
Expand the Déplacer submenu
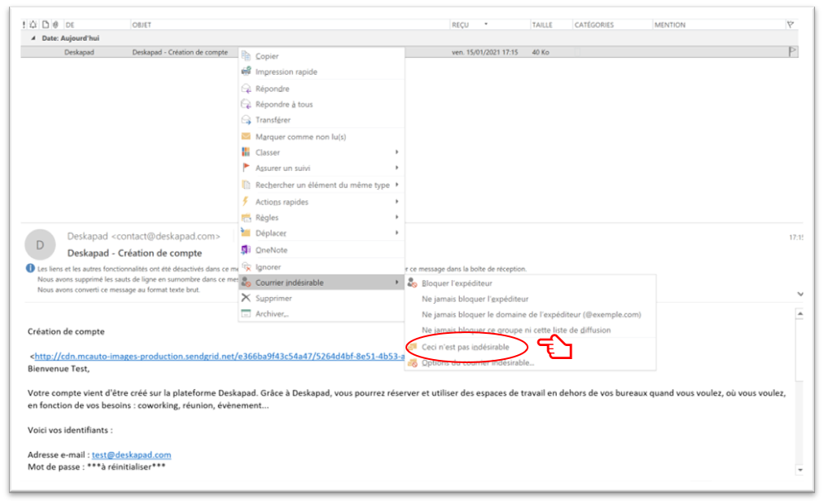397,232
